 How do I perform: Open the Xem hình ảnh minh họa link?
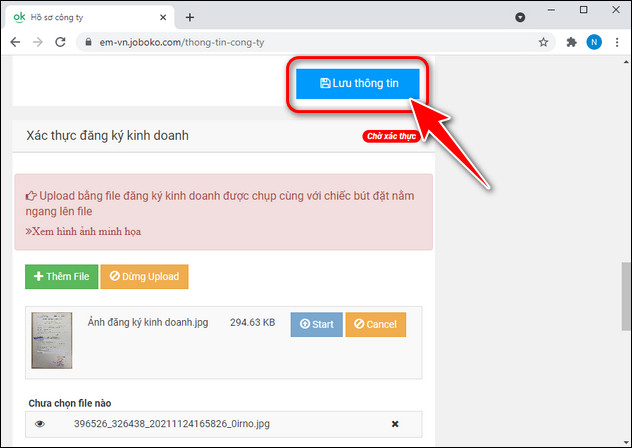pos(83,231)
